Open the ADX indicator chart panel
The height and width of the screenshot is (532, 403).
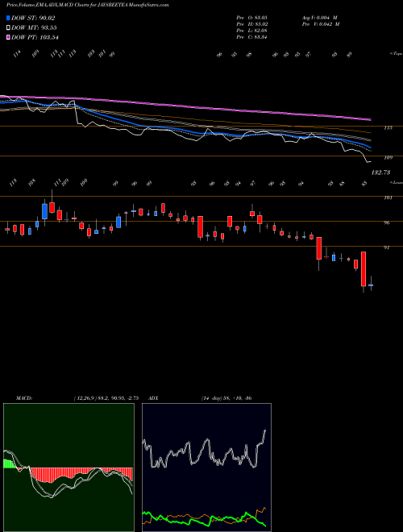(206, 468)
